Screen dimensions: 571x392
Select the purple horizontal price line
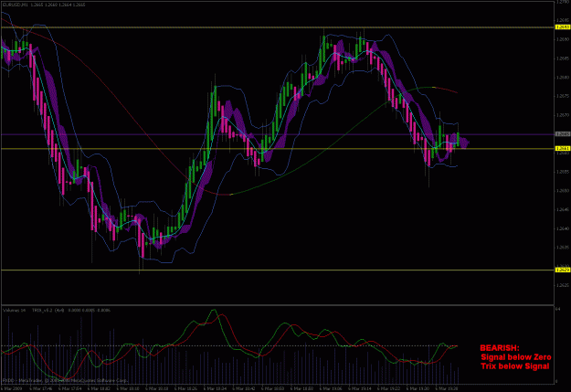(x=277, y=134)
